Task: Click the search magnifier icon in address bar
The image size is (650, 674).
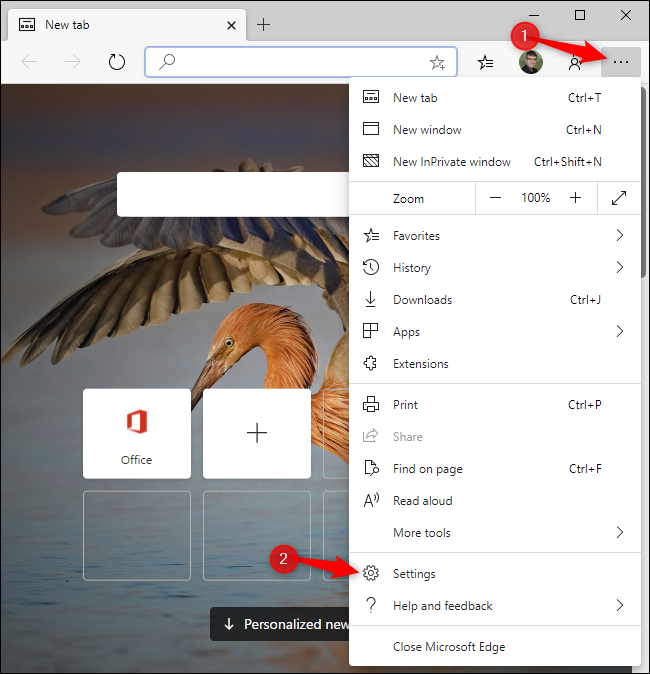Action: click(x=166, y=62)
